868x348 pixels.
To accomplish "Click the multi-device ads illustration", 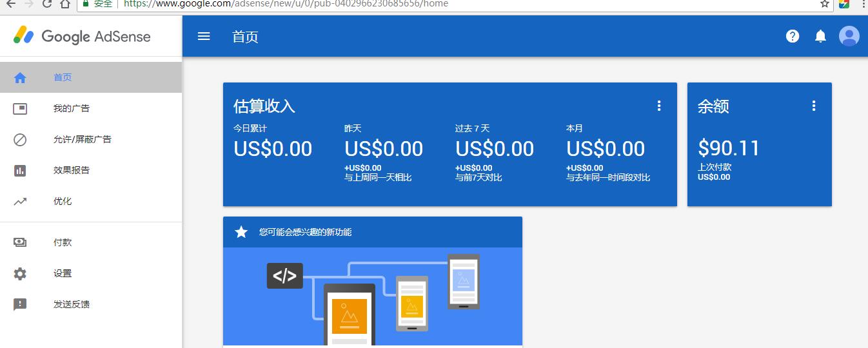I will 373,298.
